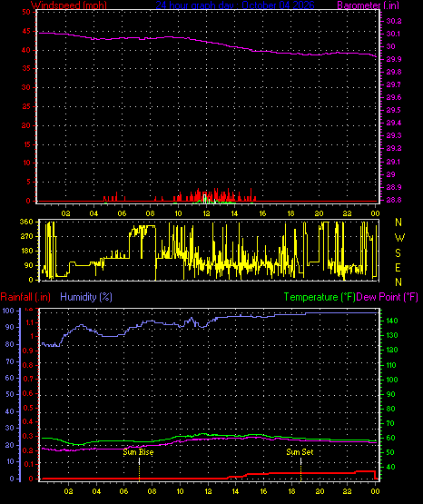Image resolution: width=423 pixels, height=504 pixels.
Task: Click the Dew Point (°F) legend label
Action: click(388, 297)
